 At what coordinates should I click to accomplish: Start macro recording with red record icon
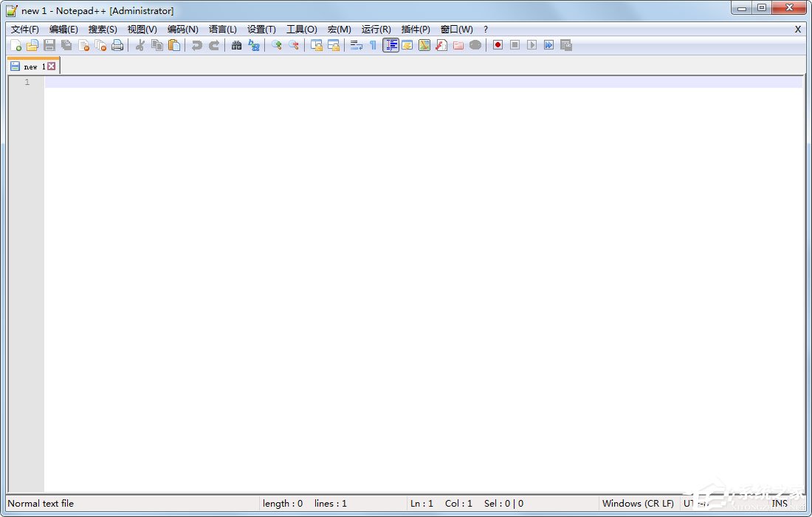(497, 45)
